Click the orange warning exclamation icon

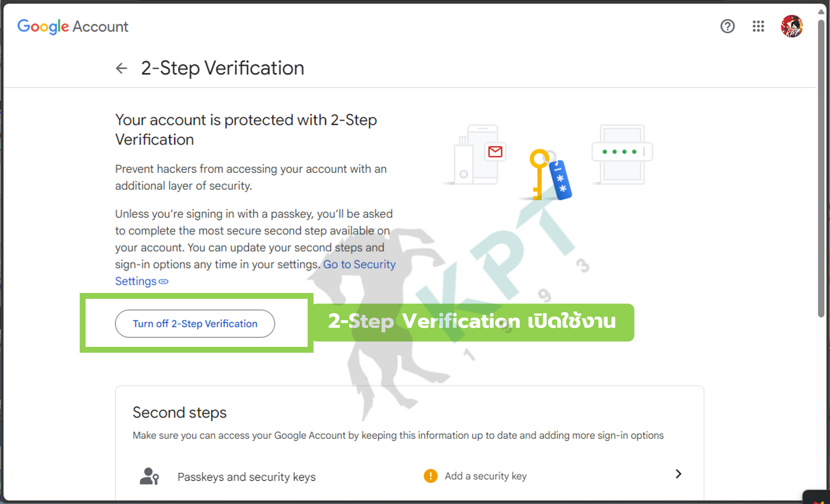click(x=430, y=476)
